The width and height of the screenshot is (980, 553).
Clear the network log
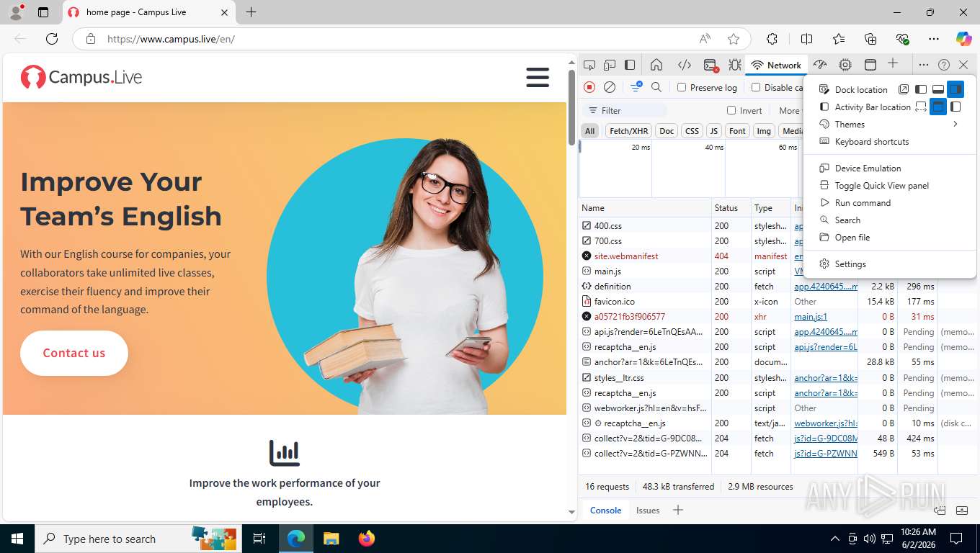[x=610, y=87]
